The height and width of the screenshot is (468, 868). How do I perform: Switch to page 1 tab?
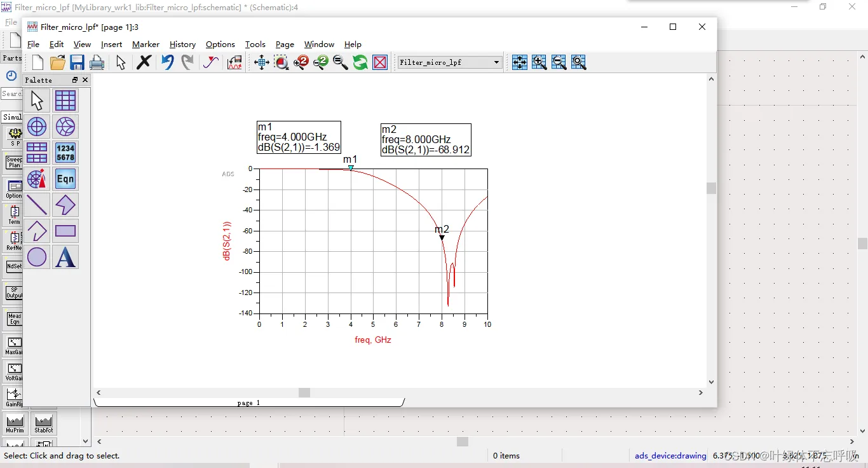248,403
